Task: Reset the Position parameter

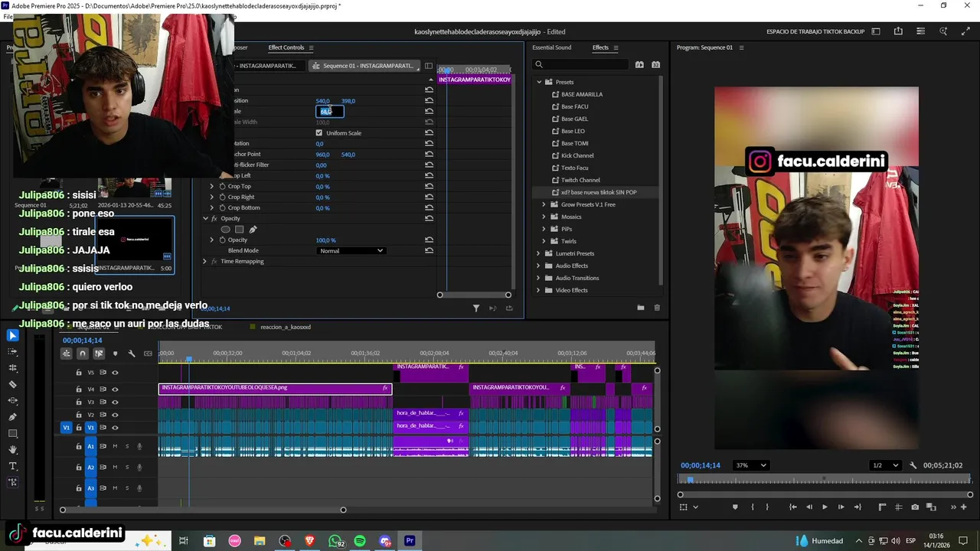Action: click(x=429, y=101)
